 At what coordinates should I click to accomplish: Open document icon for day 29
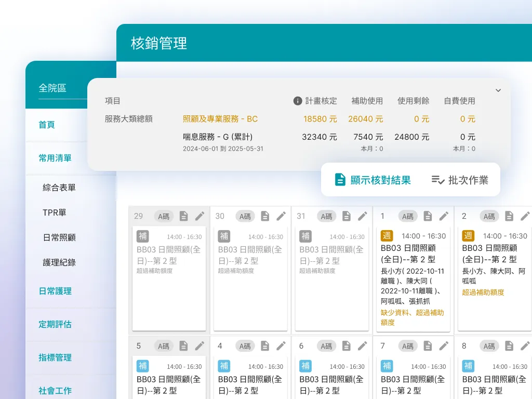[x=183, y=216]
